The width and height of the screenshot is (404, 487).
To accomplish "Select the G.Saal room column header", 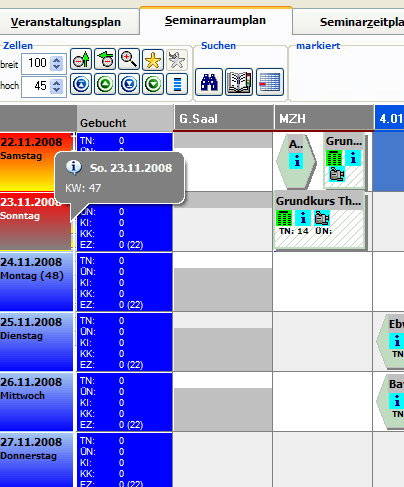I will coord(224,118).
